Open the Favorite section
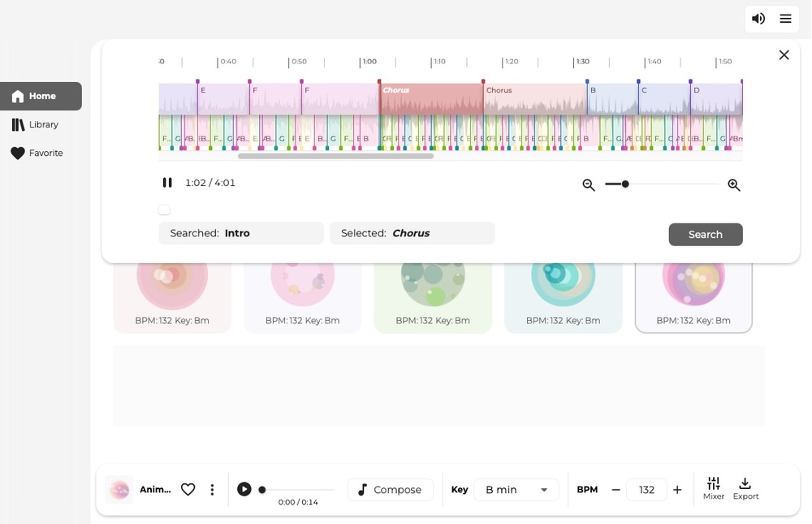This screenshot has height=524, width=812. coord(41,153)
